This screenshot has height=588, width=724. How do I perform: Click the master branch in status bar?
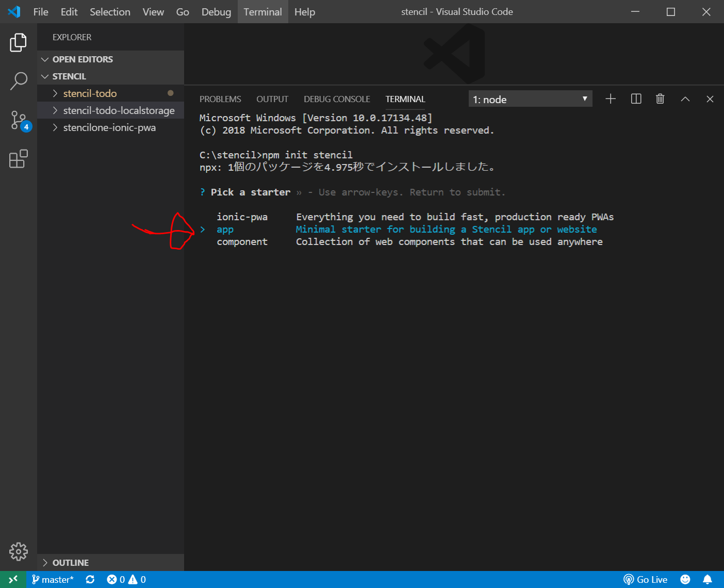click(53, 580)
